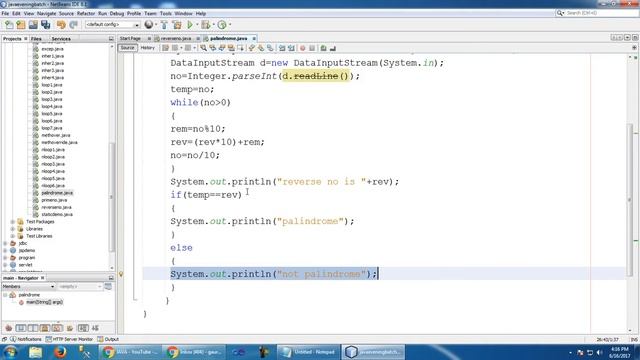The height and width of the screenshot is (360, 640).
Task: Toggle Show Inner Classes in Navigator
Action: [57, 328]
